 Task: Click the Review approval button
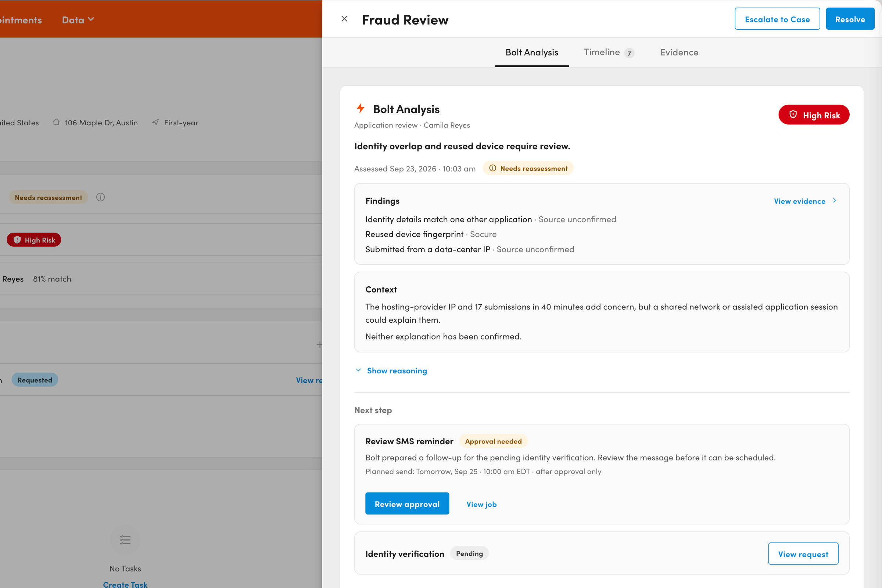pos(407,503)
